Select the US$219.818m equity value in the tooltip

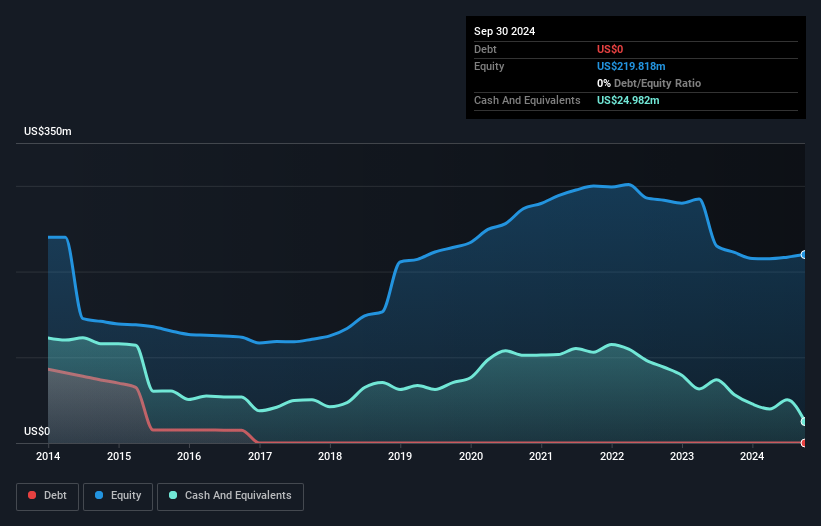click(631, 66)
